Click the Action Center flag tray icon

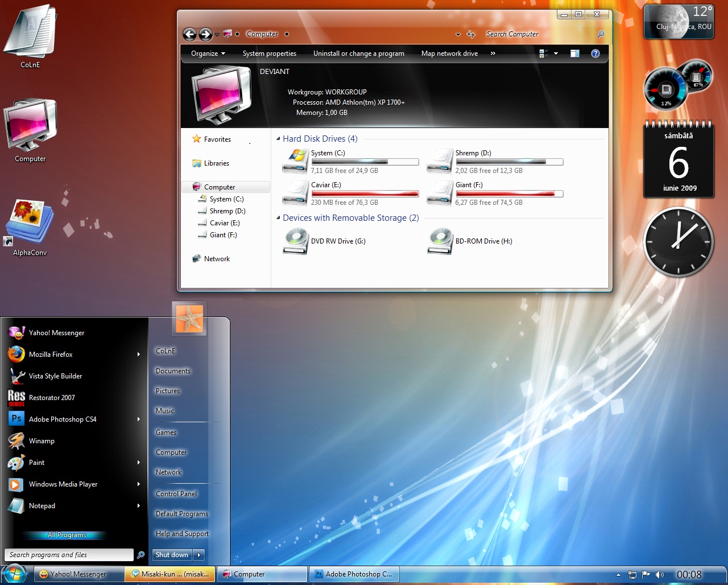point(646,575)
